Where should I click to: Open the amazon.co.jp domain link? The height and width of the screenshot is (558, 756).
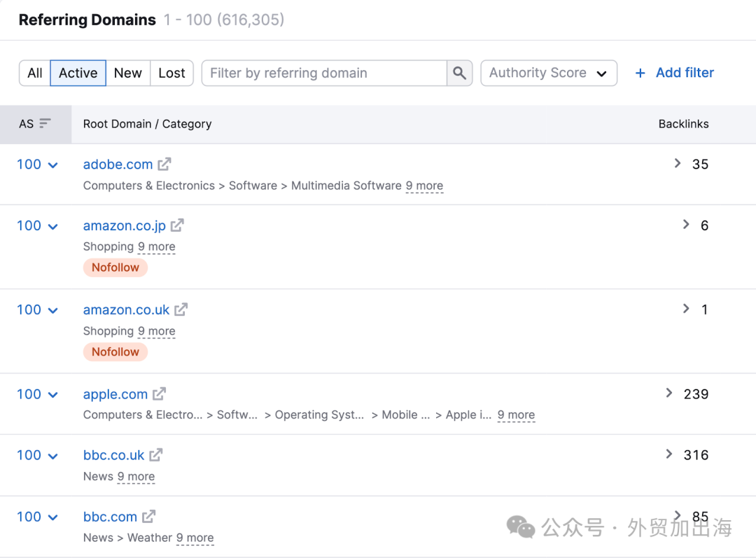[x=125, y=225]
